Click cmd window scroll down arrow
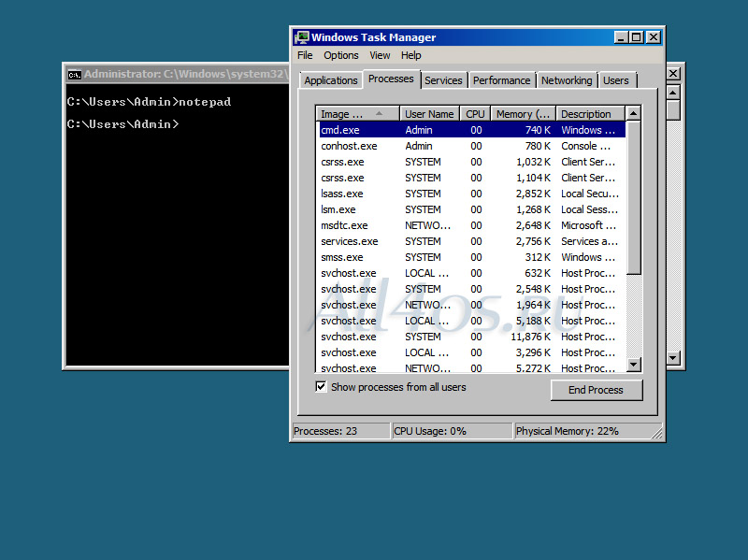This screenshot has height=560, width=748. pos(672,358)
